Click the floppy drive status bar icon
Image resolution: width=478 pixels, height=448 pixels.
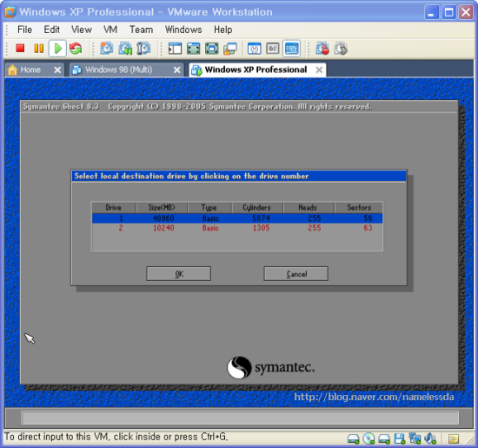click(x=400, y=438)
